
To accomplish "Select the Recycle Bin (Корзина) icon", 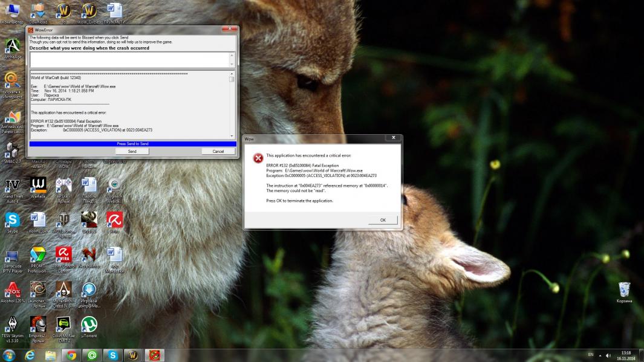I will click(625, 289).
